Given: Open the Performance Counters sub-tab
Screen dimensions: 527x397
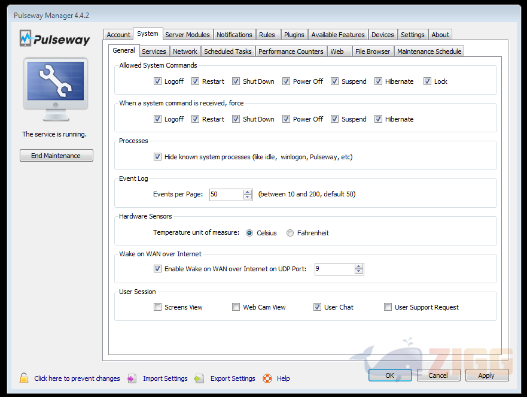Looking at the screenshot, I should 291,51.
